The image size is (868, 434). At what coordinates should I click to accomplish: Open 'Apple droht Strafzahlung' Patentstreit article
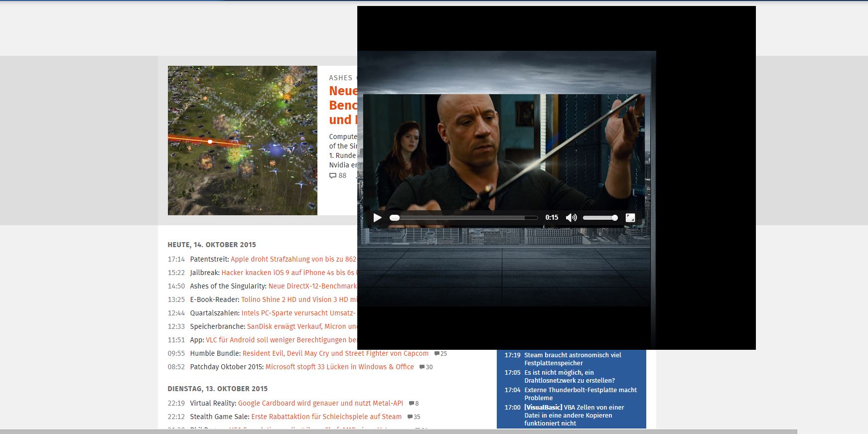point(293,259)
